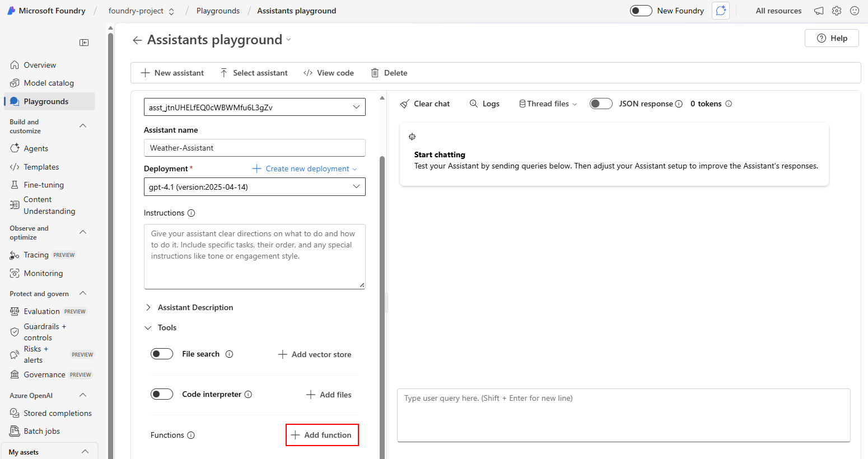Enable the Code interpreter toggle
Viewport: 868px width, 459px height.
pos(162,394)
